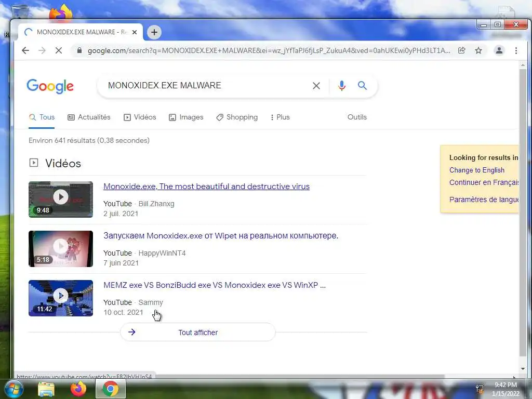This screenshot has height=399, width=532.
Task: Click the vertical scrollbar down arrow
Action: click(523, 369)
